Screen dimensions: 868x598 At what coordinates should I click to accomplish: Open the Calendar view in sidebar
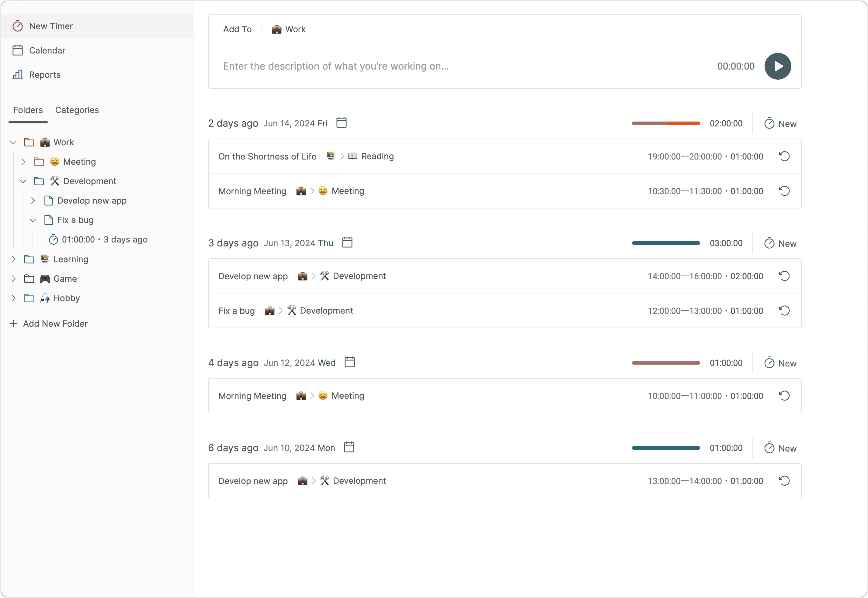click(47, 50)
